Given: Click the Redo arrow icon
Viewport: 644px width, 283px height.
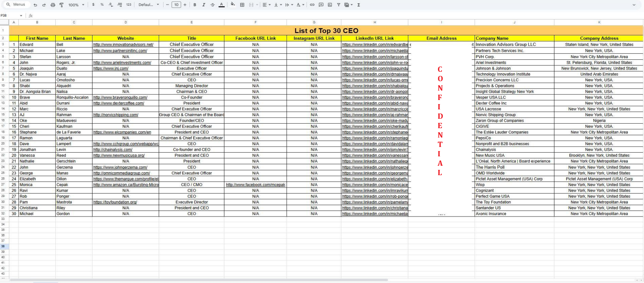Looking at the screenshot, I should (44, 5).
